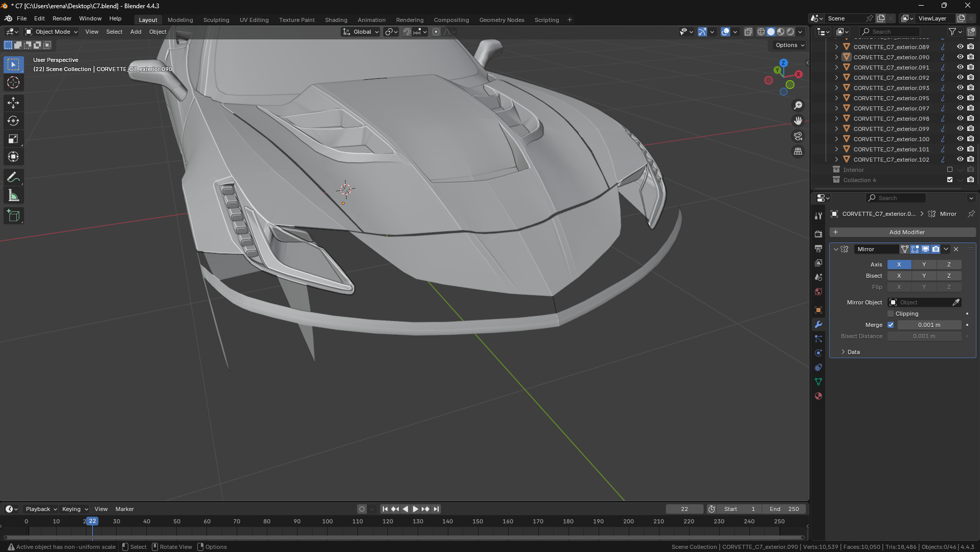Open the Object Mode dropdown
Image resolution: width=980 pixels, height=552 pixels.
[52, 32]
